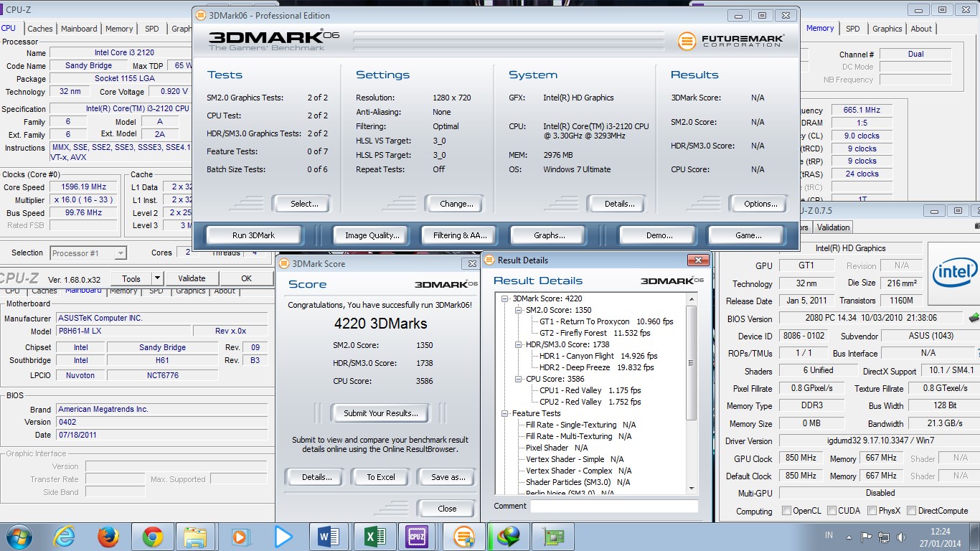Viewport: 980px width, 551px height.
Task: Collapse the HDR/SM3.0 Score: 1738 node
Action: click(x=519, y=344)
